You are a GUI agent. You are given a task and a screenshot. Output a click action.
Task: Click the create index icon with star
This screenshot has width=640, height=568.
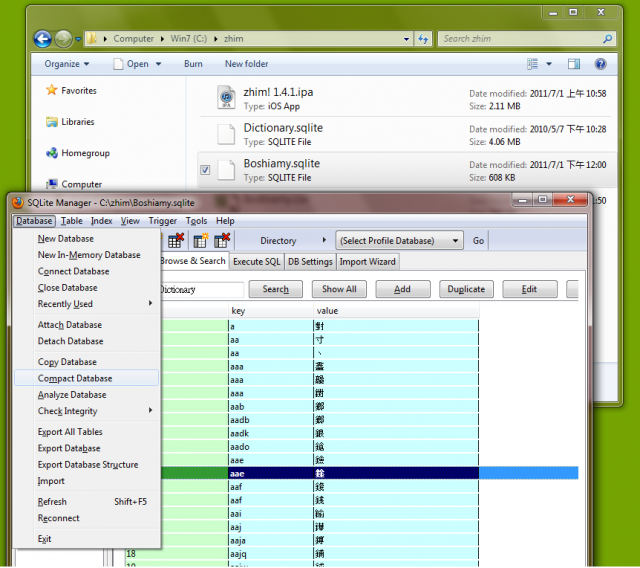[x=201, y=240]
